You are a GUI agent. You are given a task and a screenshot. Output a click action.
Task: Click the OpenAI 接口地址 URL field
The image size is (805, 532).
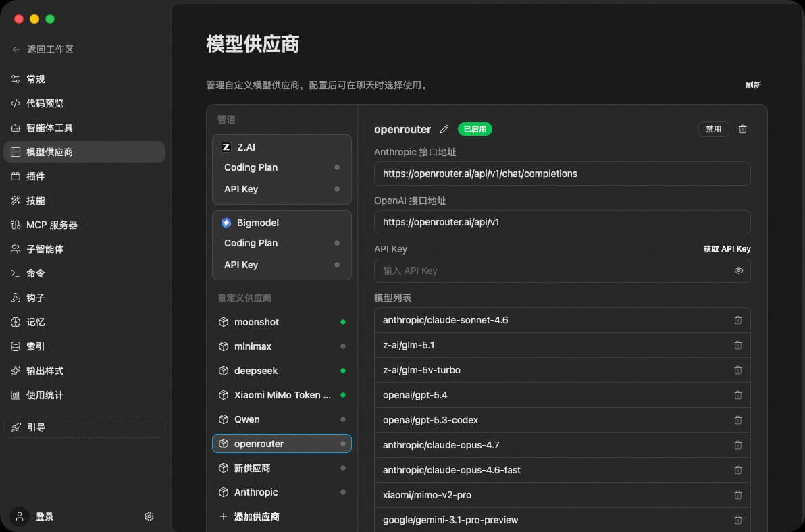pos(562,222)
